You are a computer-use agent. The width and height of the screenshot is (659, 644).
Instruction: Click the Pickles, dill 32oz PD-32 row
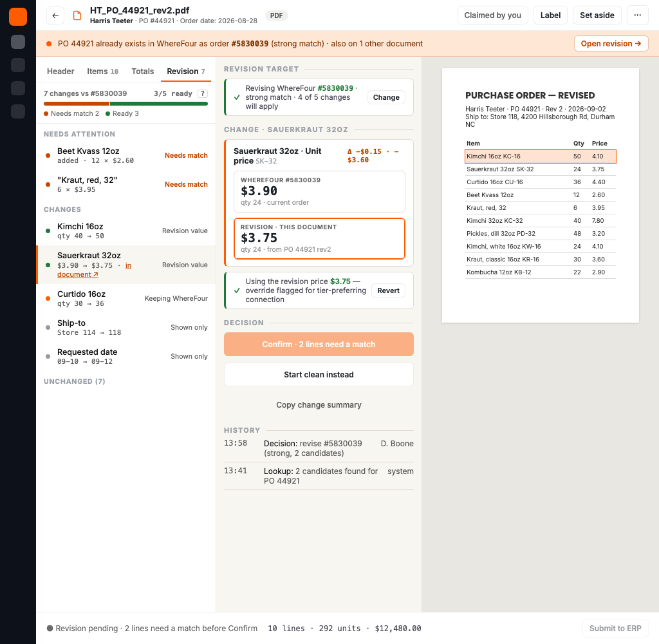(541, 234)
